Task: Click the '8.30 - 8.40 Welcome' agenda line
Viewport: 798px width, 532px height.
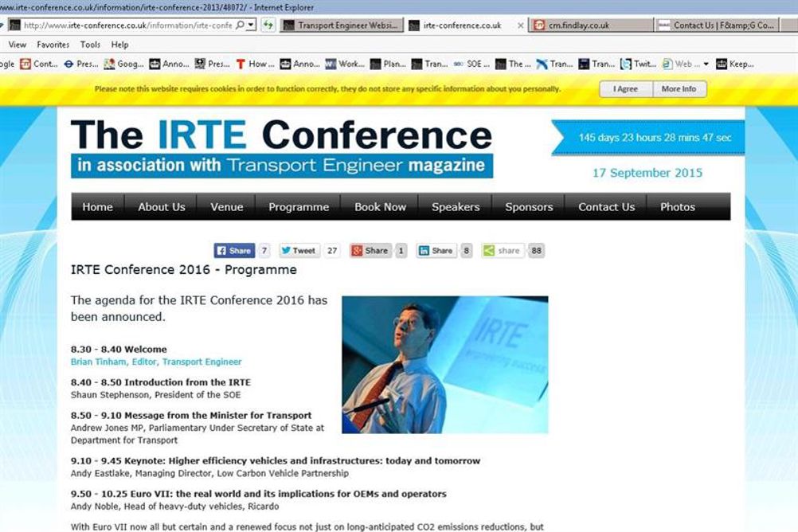Action: pos(119,350)
